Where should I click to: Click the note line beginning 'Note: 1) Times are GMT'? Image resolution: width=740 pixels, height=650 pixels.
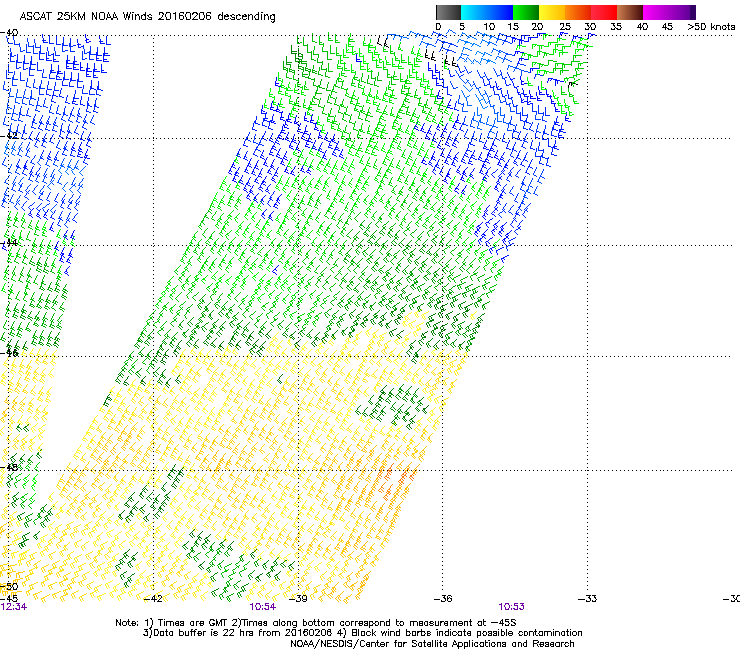[316, 623]
